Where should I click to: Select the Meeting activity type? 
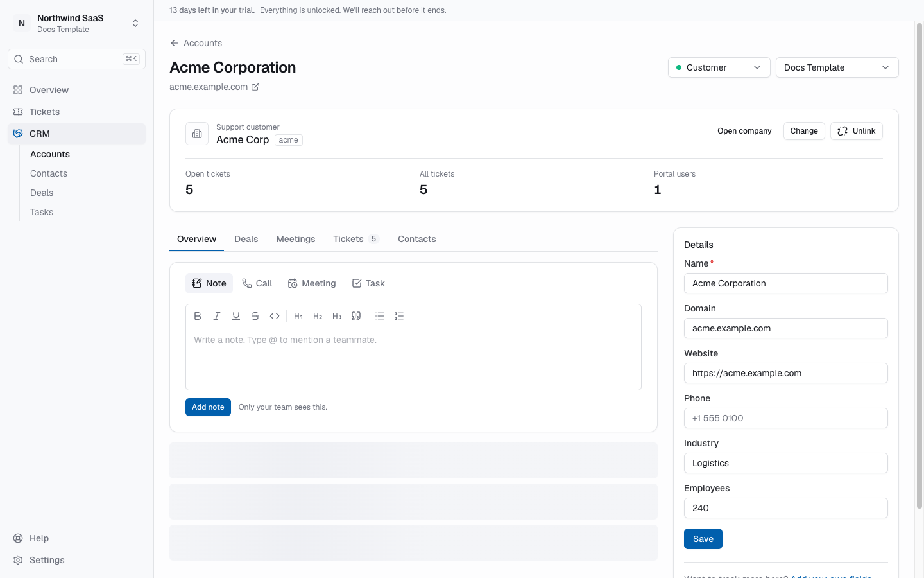pos(312,283)
